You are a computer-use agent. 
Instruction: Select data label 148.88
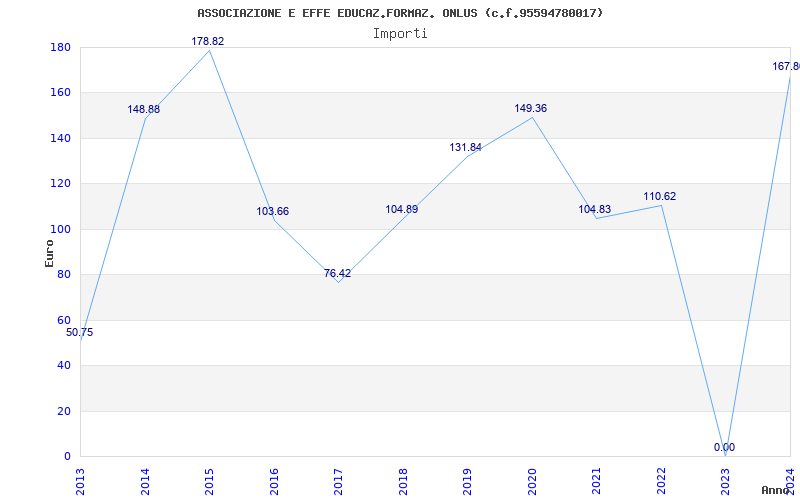coord(143,109)
